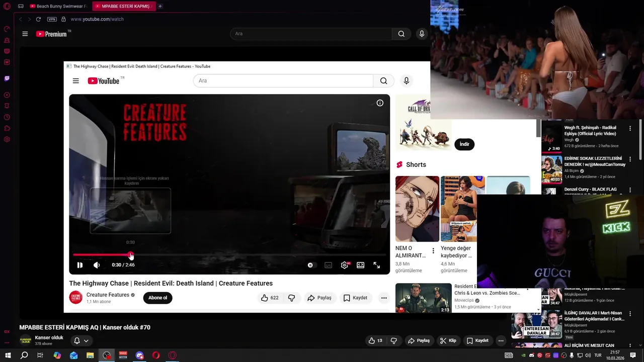Open GX Corner gamepad icon in tab bar

point(21,6)
